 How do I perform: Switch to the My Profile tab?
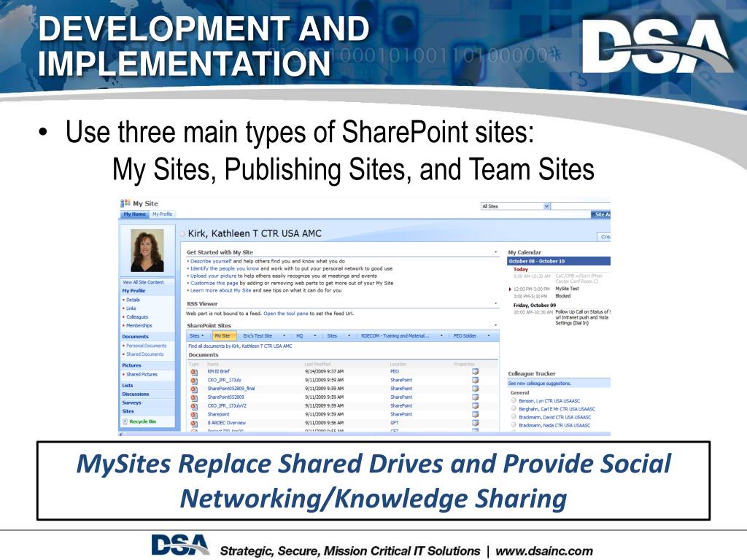[163, 214]
